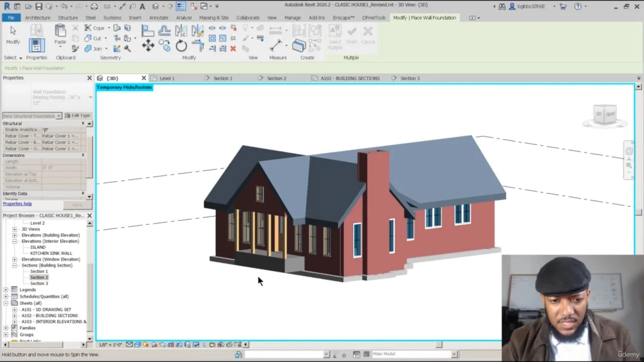Expand the Legends tree node

click(6, 290)
